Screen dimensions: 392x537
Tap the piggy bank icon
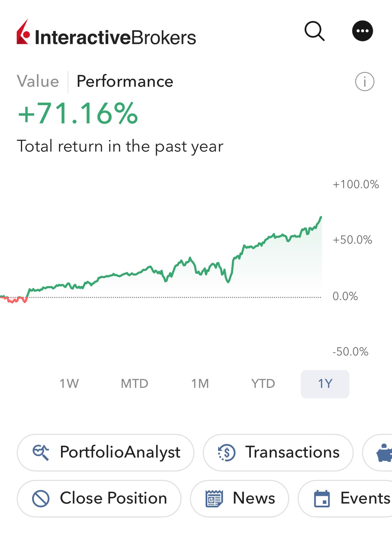(x=384, y=453)
